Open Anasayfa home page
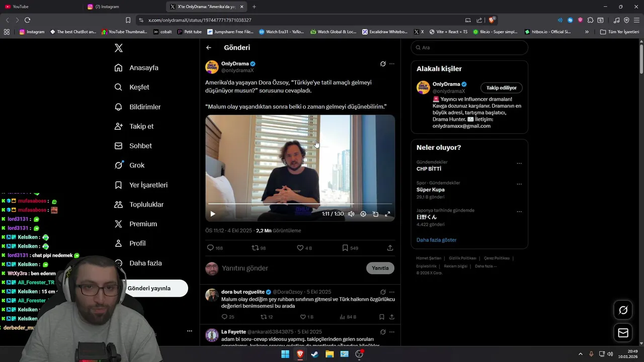 (136, 68)
